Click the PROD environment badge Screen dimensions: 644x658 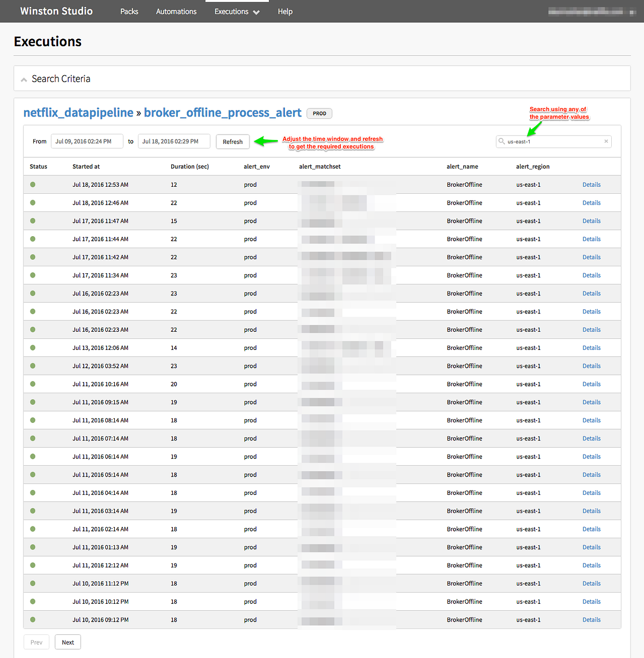point(319,113)
